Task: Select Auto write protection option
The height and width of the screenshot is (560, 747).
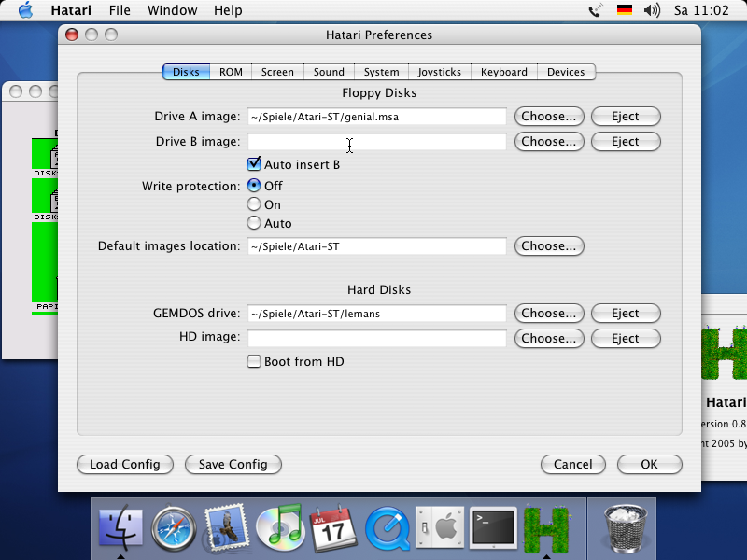Action: (x=253, y=223)
